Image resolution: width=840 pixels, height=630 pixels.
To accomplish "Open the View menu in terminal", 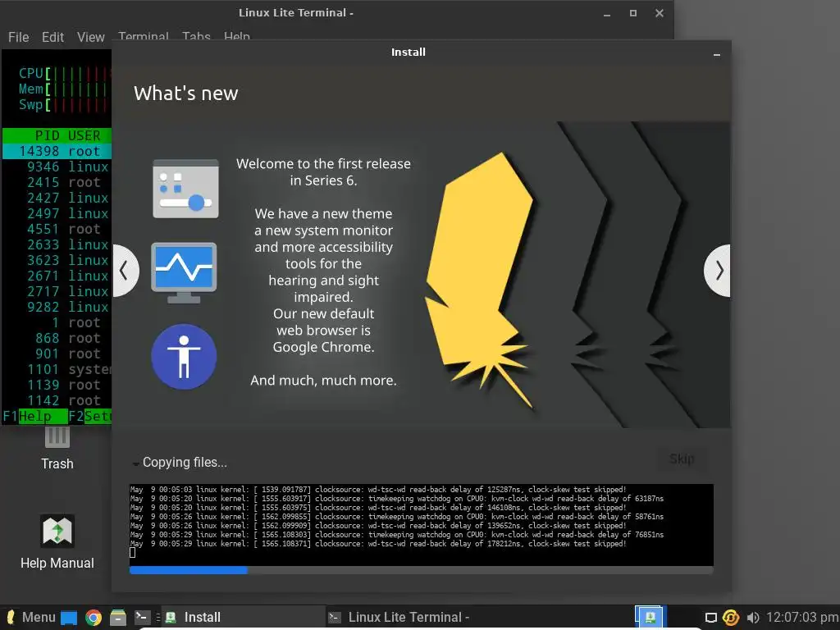I will point(90,37).
